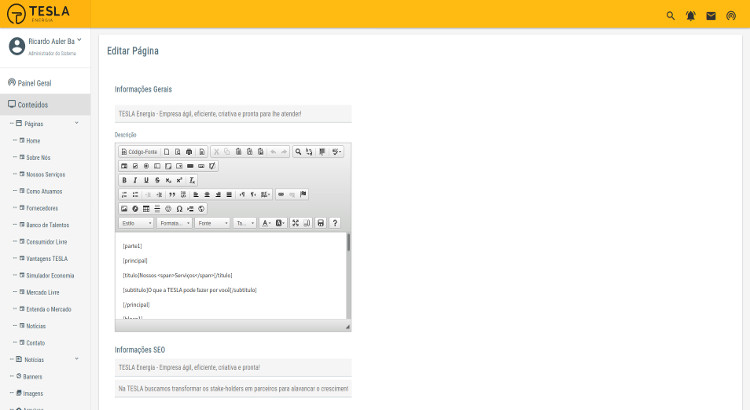Insert a hidden field form element
Screen dimensions: 750x410
point(212,166)
